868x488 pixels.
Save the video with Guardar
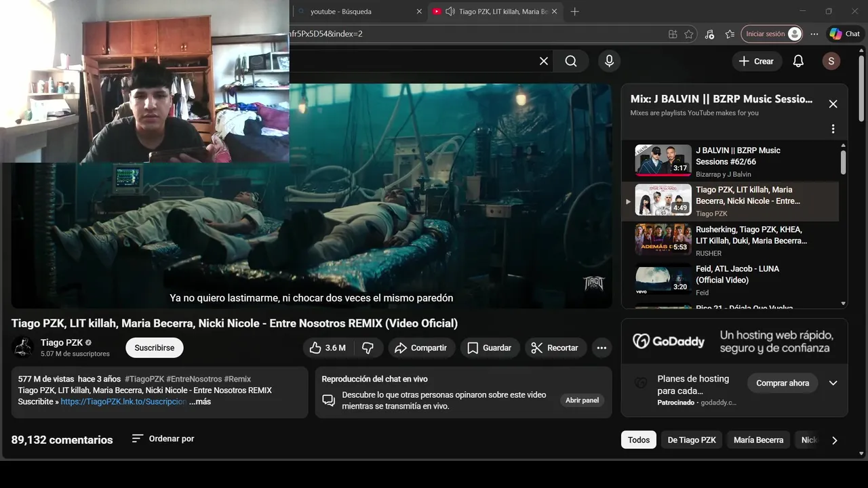pos(490,348)
